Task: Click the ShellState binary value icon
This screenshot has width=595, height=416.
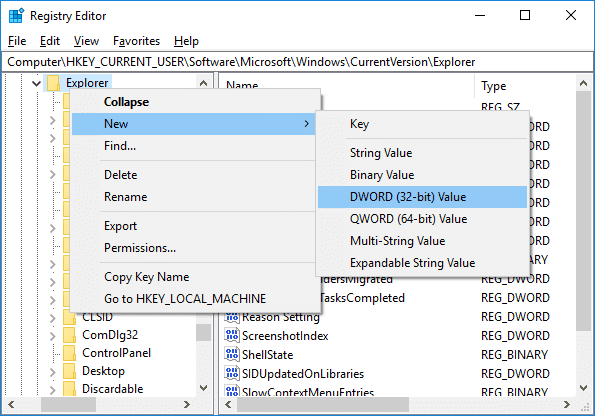Action: (232, 355)
